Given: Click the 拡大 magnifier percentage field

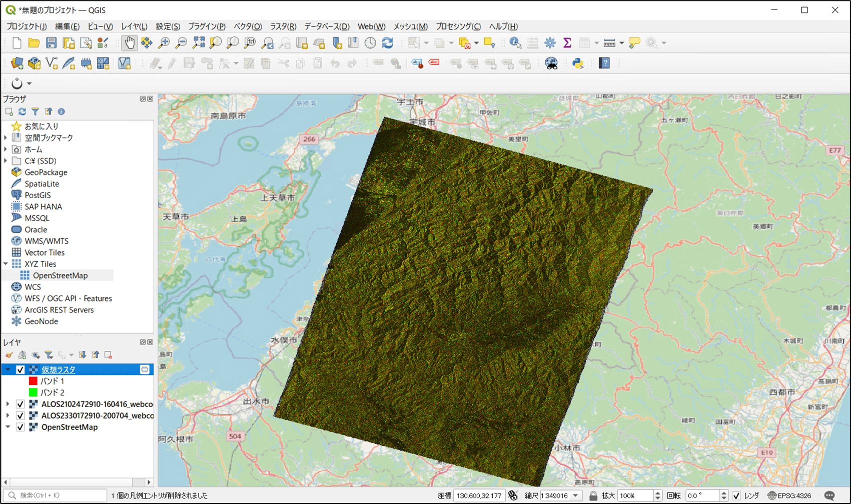Looking at the screenshot, I should coord(635,495).
